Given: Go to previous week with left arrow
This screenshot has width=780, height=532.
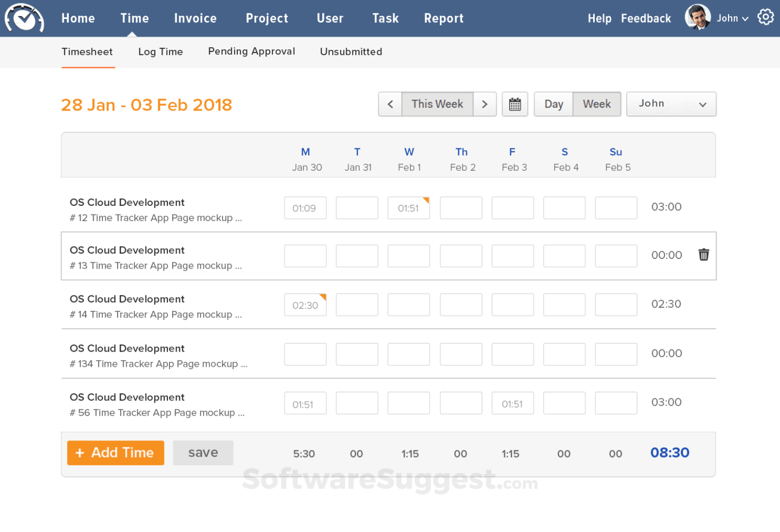Looking at the screenshot, I should (x=390, y=104).
